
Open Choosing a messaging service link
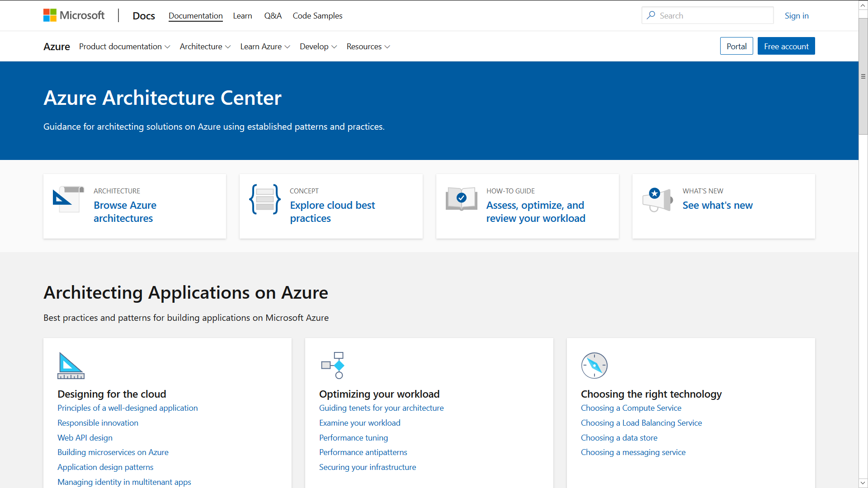point(633,452)
